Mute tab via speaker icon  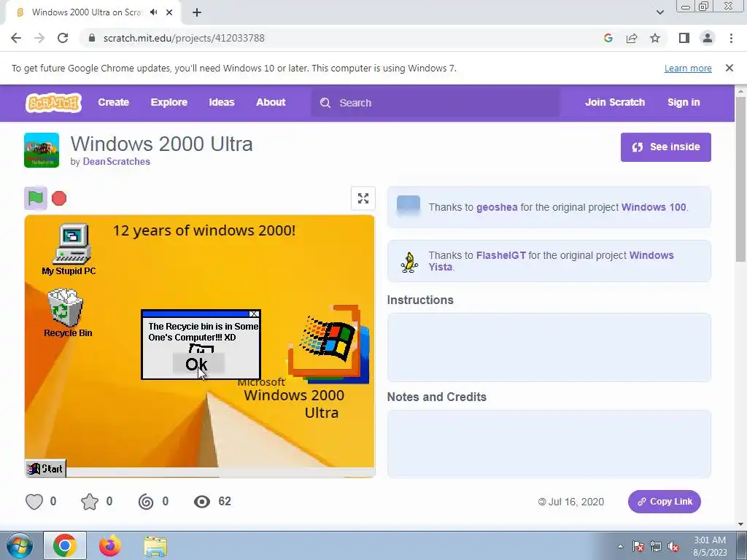(153, 12)
